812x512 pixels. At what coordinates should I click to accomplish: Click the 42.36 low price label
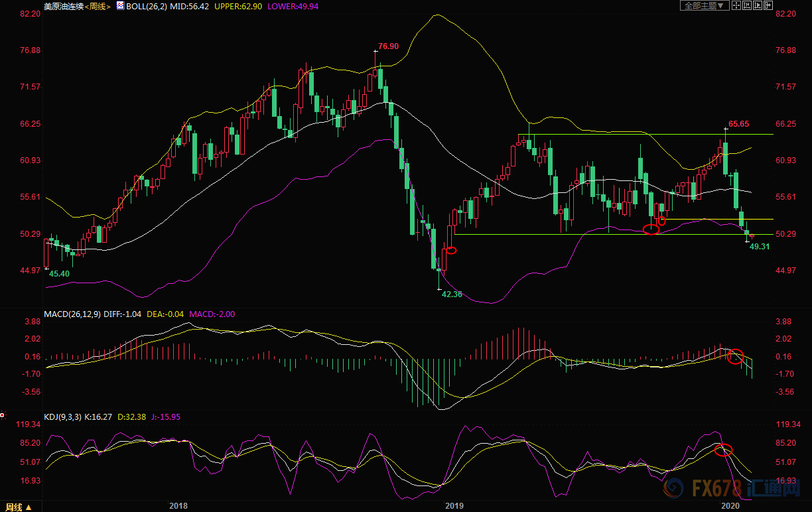tap(452, 294)
